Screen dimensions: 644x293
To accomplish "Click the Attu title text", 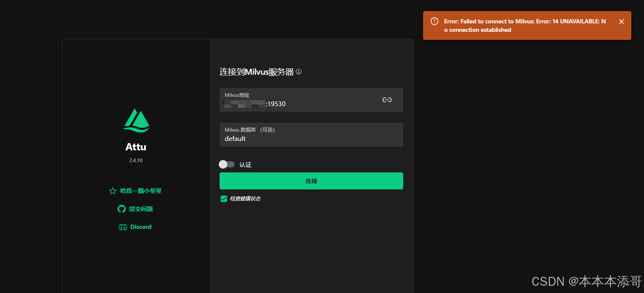I will click(x=136, y=147).
